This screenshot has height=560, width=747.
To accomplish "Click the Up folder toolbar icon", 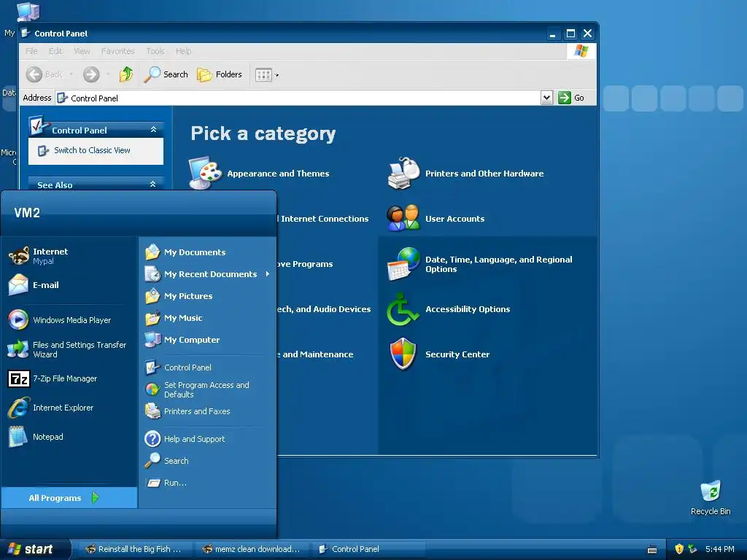I will pos(126,74).
